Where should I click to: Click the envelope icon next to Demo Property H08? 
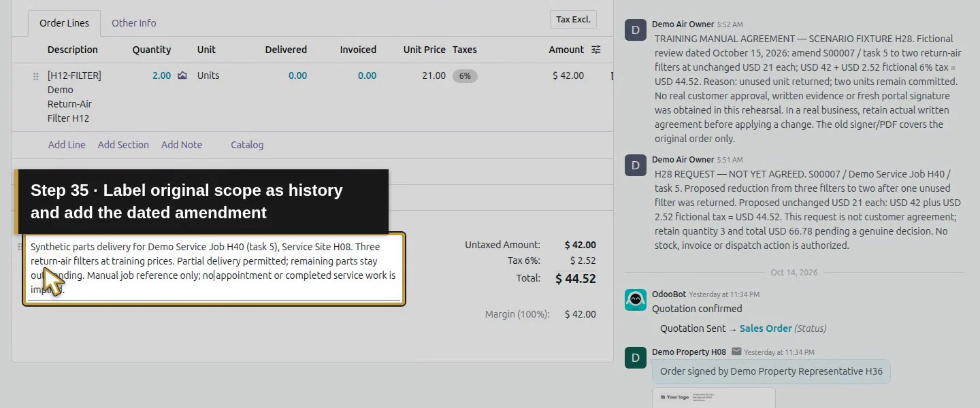tap(736, 352)
